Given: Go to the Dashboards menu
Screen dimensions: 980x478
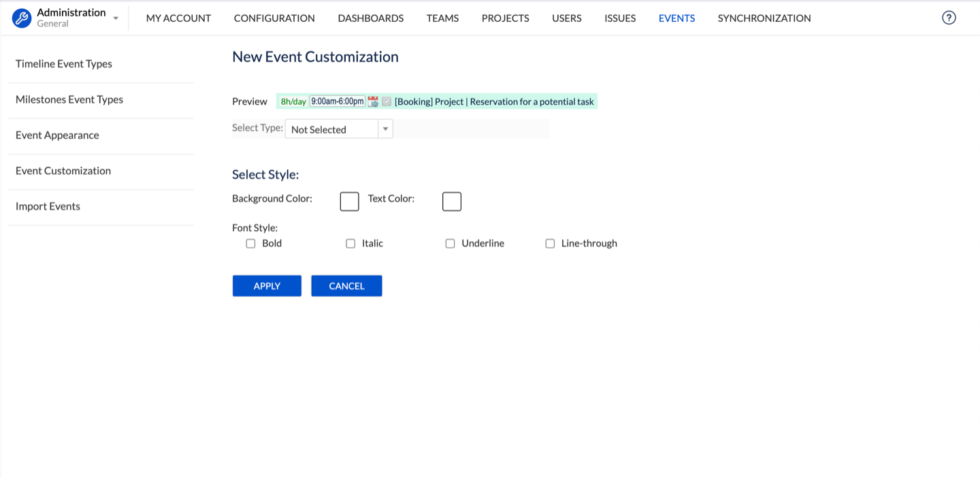Looking at the screenshot, I should 370,18.
